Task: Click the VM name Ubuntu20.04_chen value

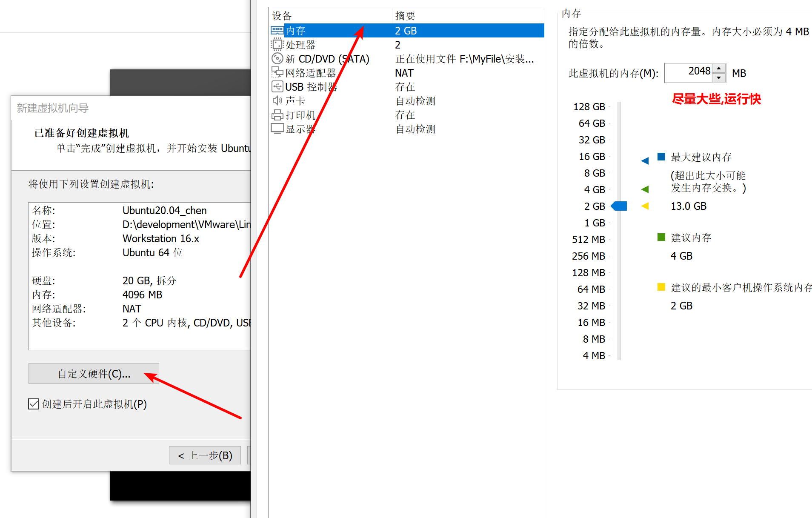Action: 165,210
